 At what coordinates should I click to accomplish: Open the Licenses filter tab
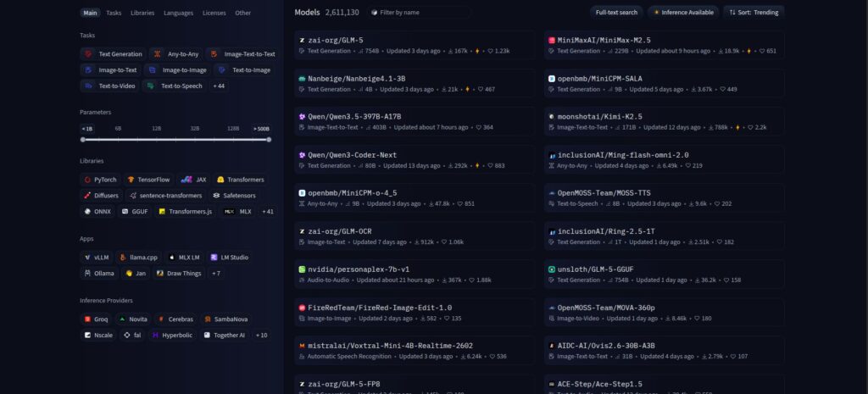point(214,13)
